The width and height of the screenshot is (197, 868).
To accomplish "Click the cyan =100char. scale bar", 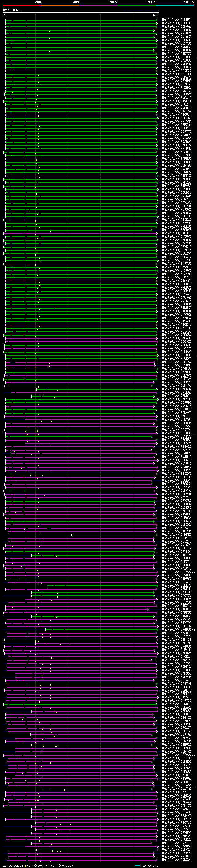I will [x=138, y=865].
